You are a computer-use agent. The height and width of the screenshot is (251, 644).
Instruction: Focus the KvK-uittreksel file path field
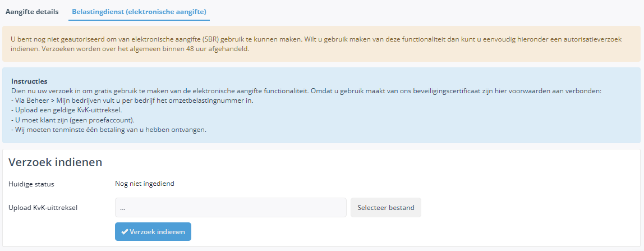coord(231,207)
